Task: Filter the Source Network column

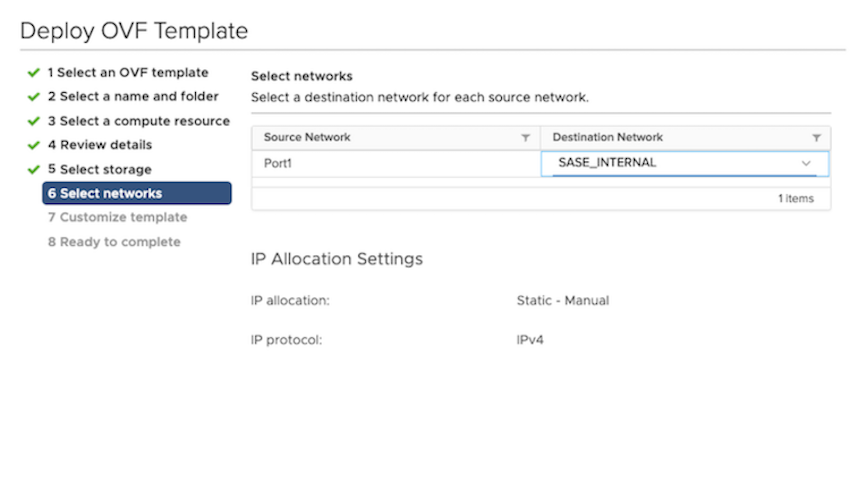Action: pyautogui.click(x=526, y=138)
